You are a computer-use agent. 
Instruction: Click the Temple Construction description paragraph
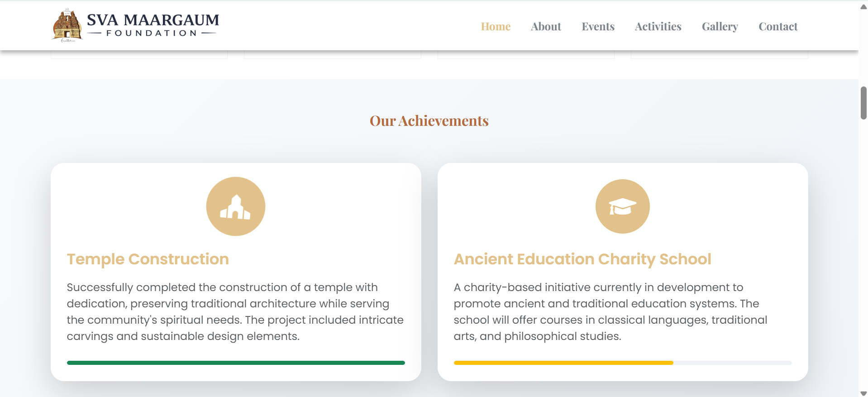click(x=235, y=312)
